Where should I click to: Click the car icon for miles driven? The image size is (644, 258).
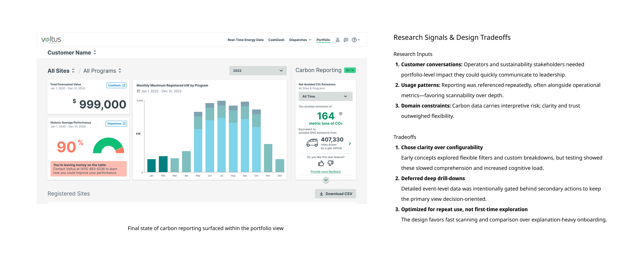tap(312, 143)
